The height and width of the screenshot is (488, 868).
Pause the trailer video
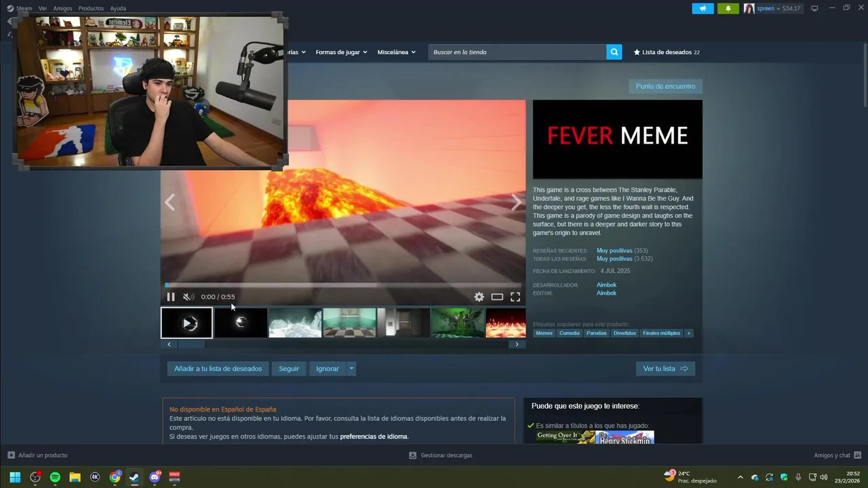[171, 297]
